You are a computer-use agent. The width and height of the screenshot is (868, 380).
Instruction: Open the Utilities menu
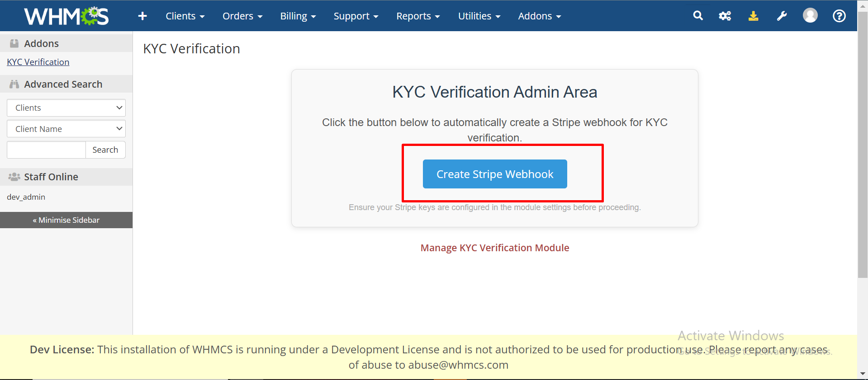(x=479, y=16)
